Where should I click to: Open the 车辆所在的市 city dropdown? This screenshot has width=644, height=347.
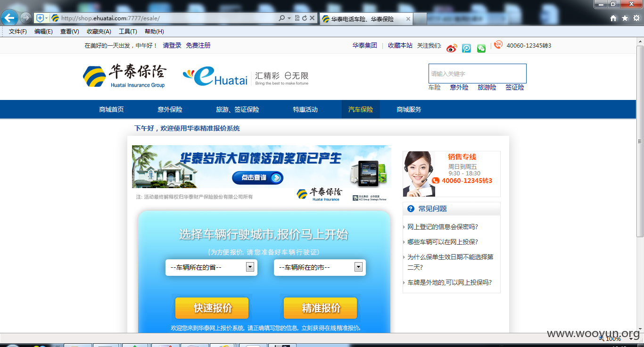pyautogui.click(x=320, y=267)
